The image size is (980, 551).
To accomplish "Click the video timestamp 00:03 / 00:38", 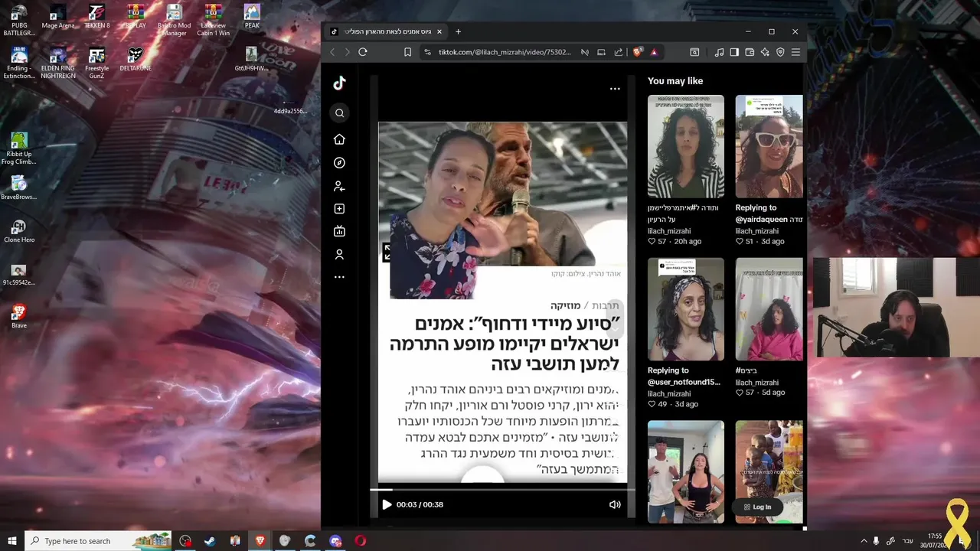I will point(420,504).
